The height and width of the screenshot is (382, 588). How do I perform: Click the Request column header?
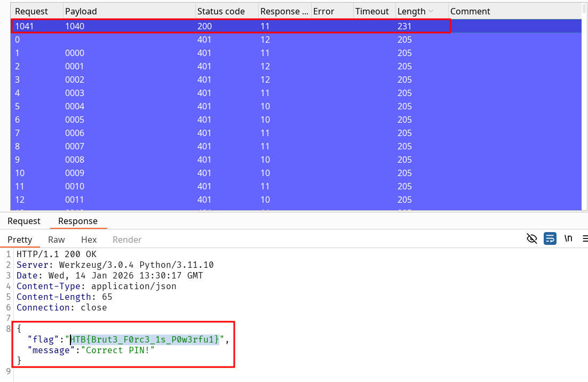click(31, 11)
